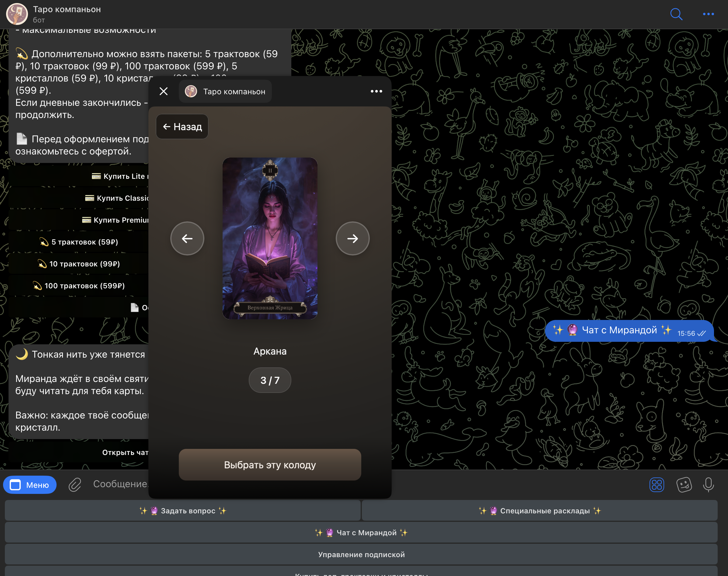Viewport: 728px width, 576px height.
Task: Click the paperclip attachment icon
Action: (75, 485)
